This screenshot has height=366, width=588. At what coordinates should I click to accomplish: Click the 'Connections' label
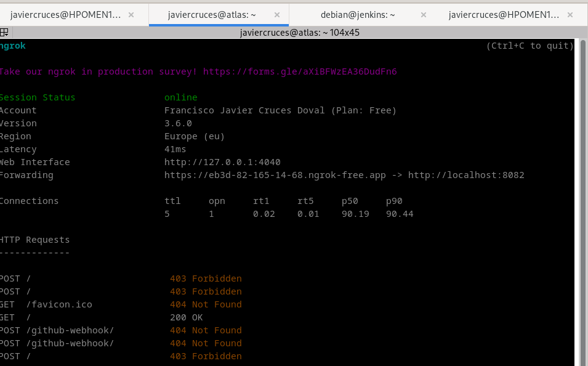coord(30,201)
